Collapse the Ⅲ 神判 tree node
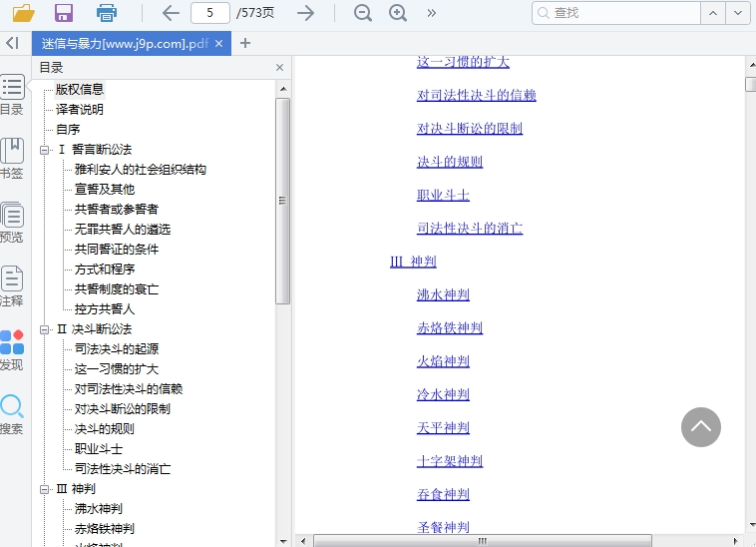 point(44,489)
